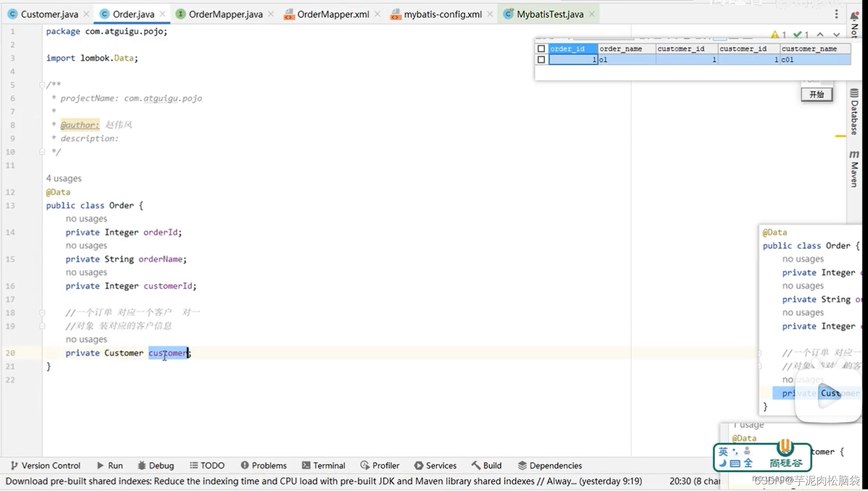
Task: Click the IME soft keyboard icon
Action: click(x=735, y=463)
